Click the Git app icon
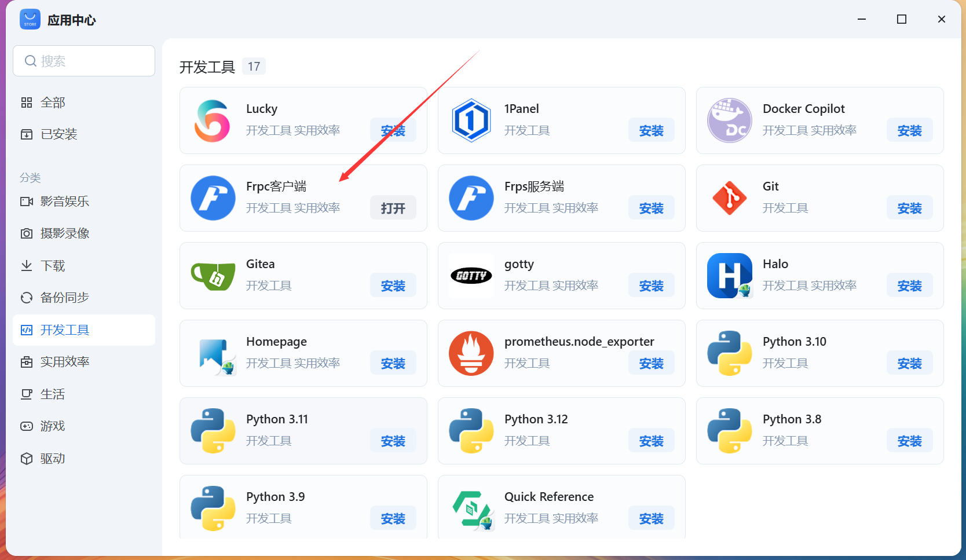This screenshot has width=966, height=560. pyautogui.click(x=730, y=198)
